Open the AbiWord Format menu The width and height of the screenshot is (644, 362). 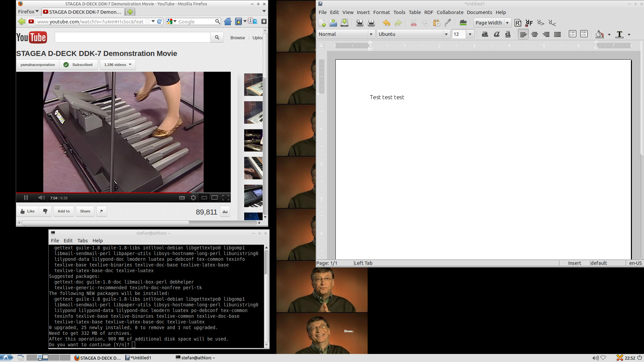[x=381, y=12]
